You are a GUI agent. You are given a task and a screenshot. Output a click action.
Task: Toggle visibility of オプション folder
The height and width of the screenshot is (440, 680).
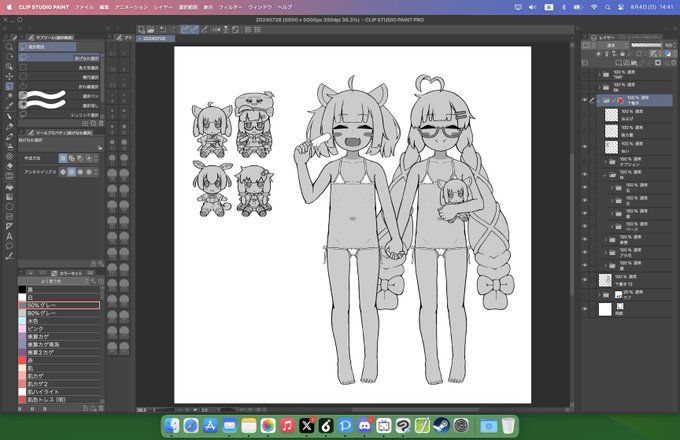(x=585, y=162)
